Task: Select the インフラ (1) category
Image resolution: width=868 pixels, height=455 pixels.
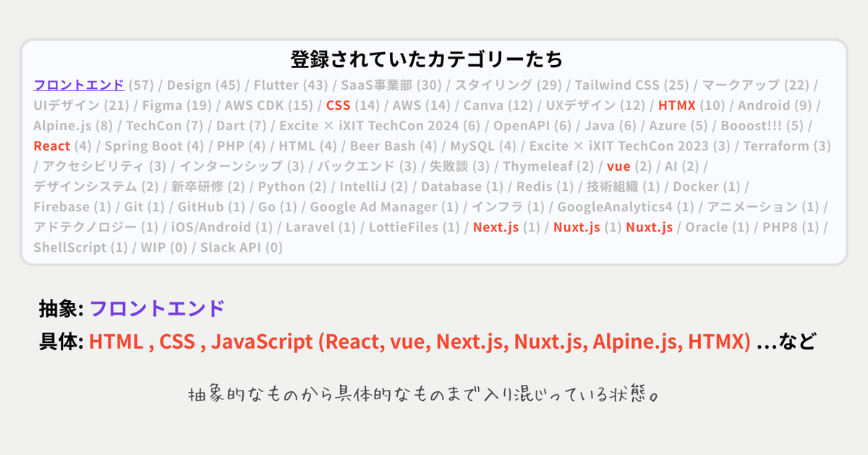Action: [508, 207]
